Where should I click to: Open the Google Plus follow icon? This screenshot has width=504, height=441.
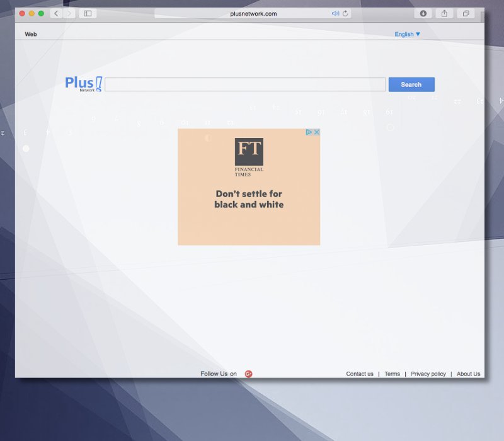point(248,374)
